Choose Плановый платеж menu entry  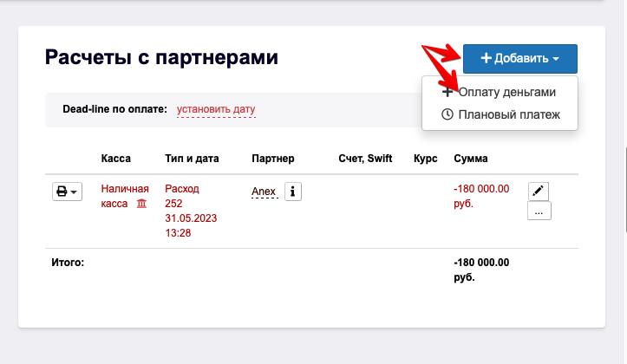(x=509, y=114)
